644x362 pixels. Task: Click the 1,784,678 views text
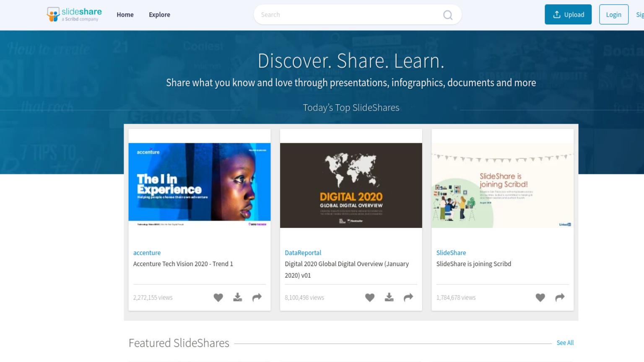(x=456, y=297)
